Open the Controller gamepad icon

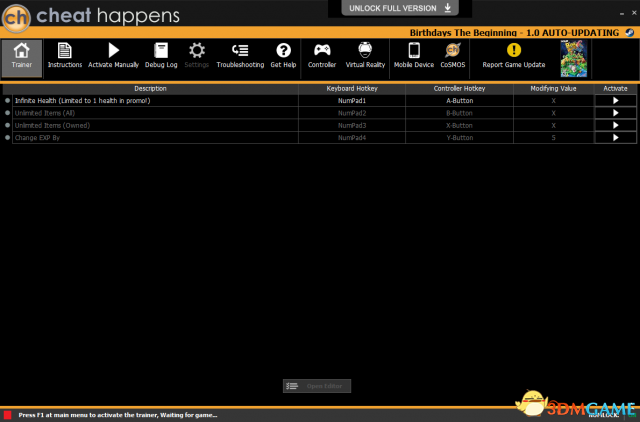click(x=322, y=51)
